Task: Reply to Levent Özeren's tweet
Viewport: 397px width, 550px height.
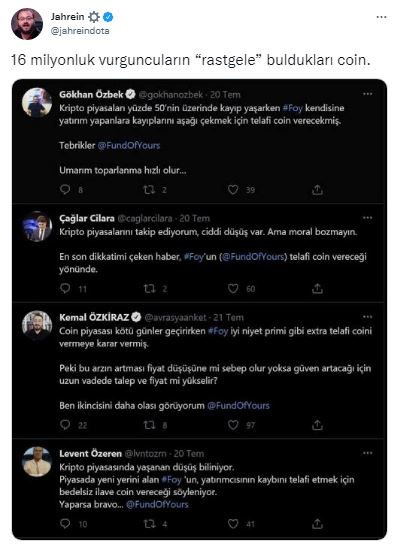Action: coord(65,524)
